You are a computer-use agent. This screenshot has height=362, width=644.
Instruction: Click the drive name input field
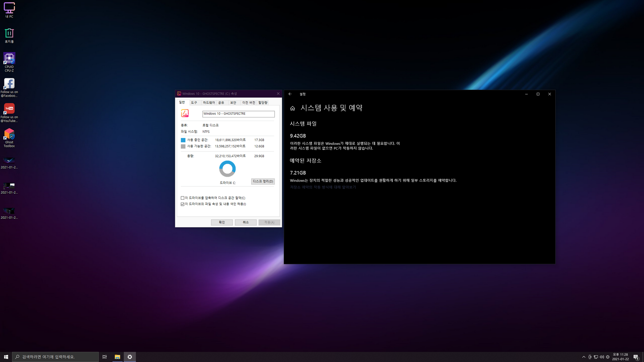(x=238, y=114)
